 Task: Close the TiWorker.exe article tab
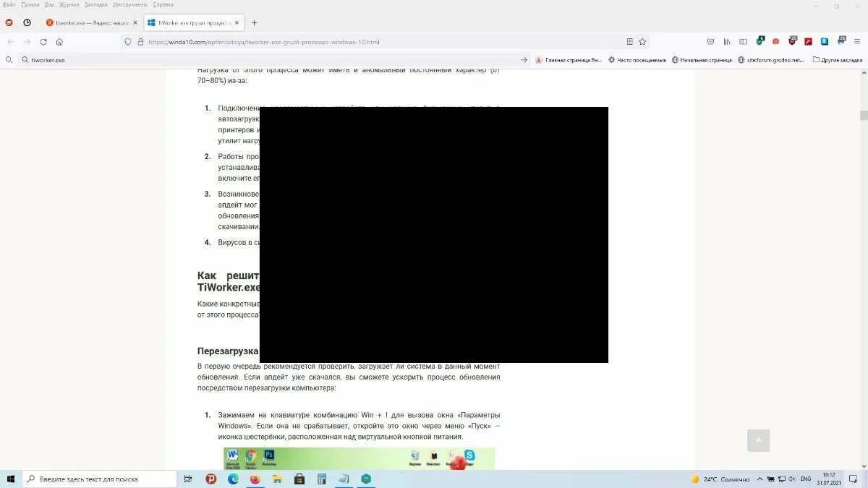(237, 22)
